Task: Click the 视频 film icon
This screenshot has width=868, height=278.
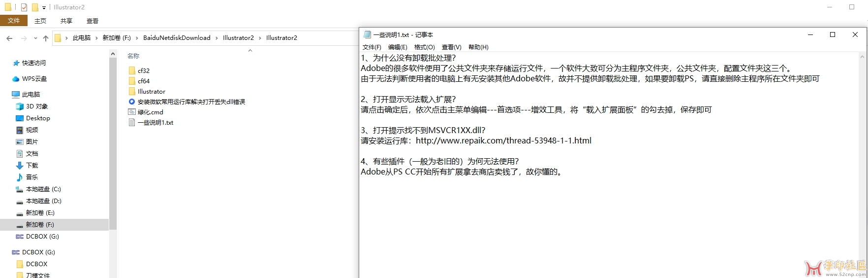Action: click(x=20, y=130)
